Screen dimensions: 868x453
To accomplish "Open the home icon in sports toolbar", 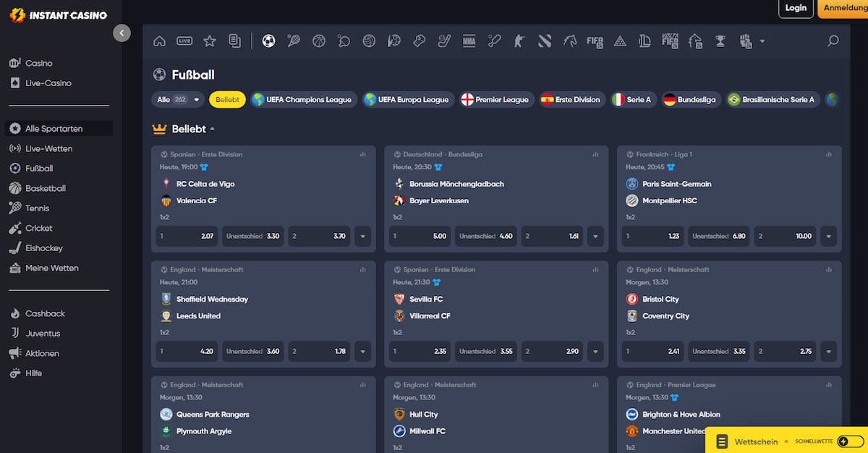I will [160, 41].
